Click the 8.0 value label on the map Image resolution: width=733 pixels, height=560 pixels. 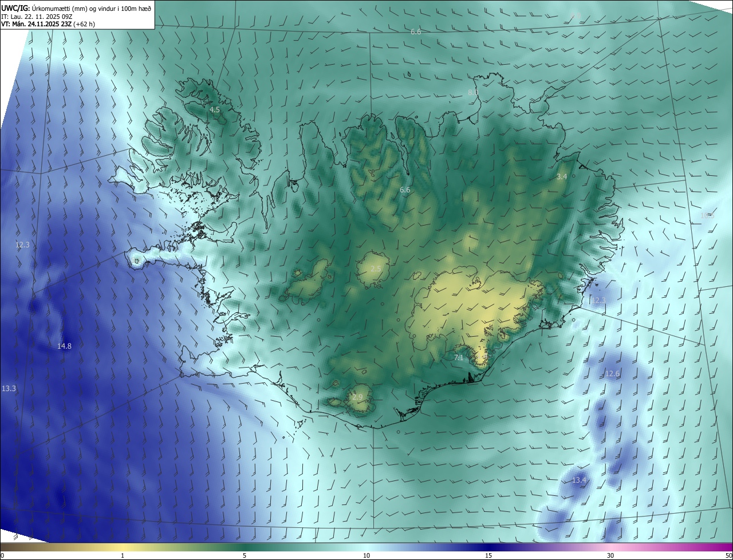click(x=473, y=92)
